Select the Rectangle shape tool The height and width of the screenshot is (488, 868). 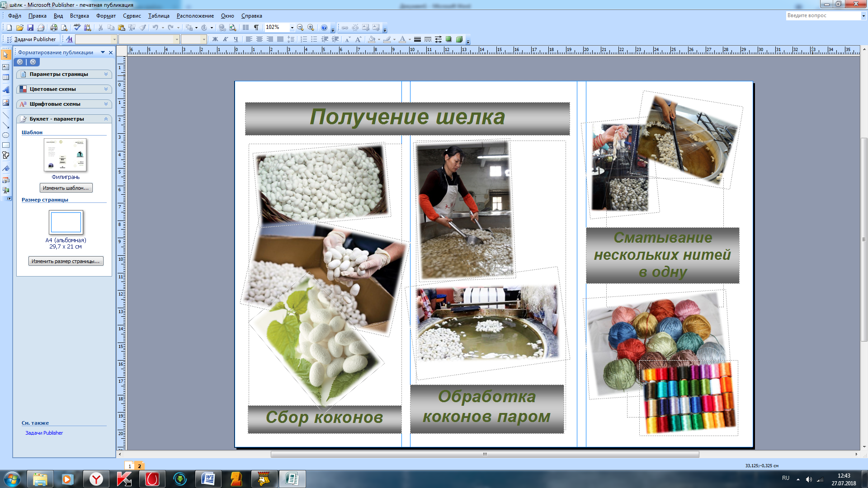click(6, 145)
